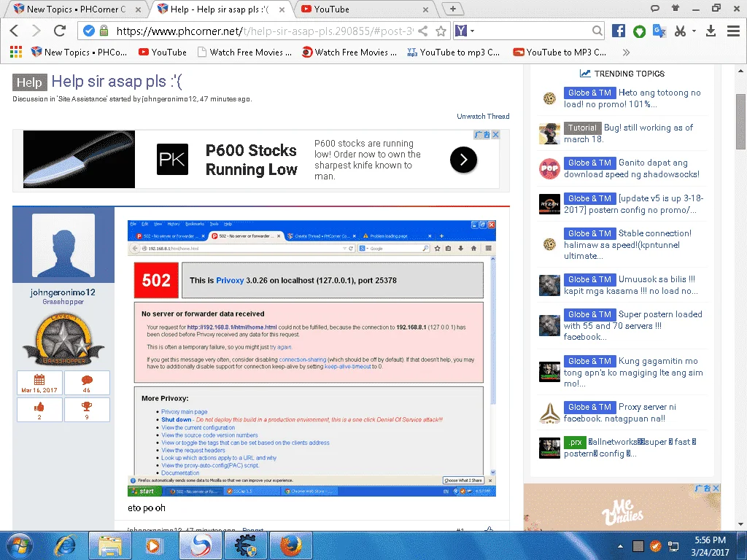Switch to the YouTube tab
747x560 pixels.
click(x=365, y=9)
